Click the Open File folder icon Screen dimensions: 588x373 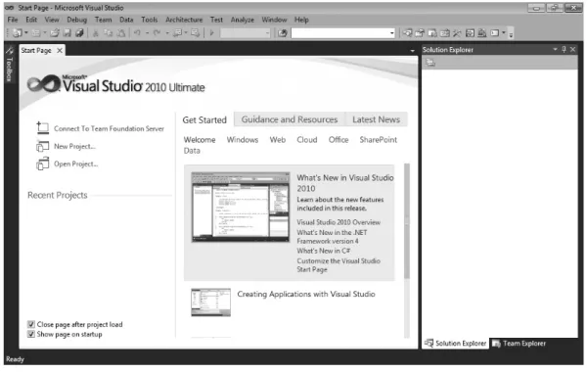click(x=55, y=33)
